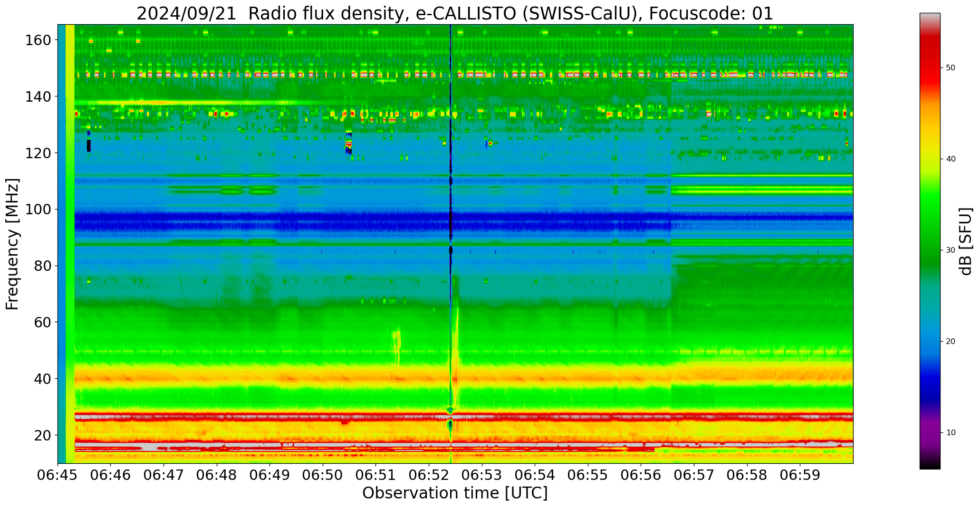This screenshot has height=507, width=980.
Task: Click the 06:48 time tick label
Action: pyautogui.click(x=217, y=475)
